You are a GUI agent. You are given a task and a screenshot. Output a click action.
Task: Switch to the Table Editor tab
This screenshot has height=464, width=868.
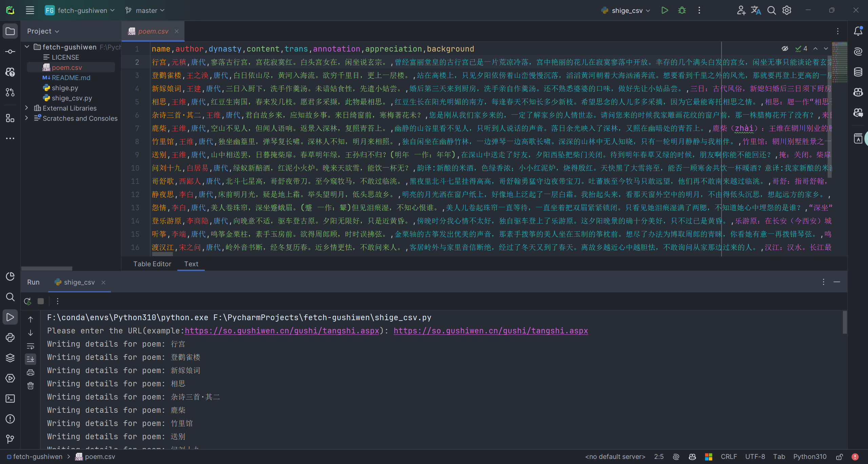point(152,264)
